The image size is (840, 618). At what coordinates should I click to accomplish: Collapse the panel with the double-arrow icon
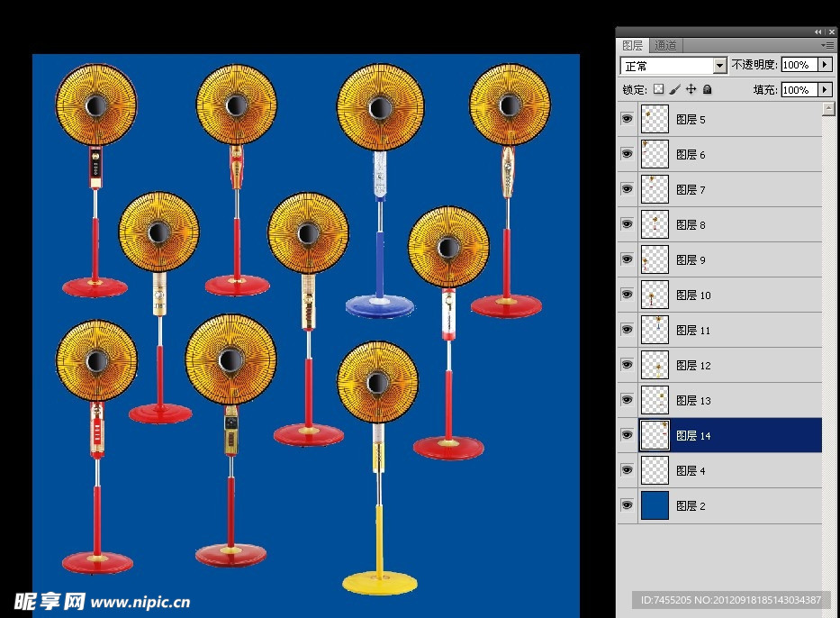(x=817, y=32)
